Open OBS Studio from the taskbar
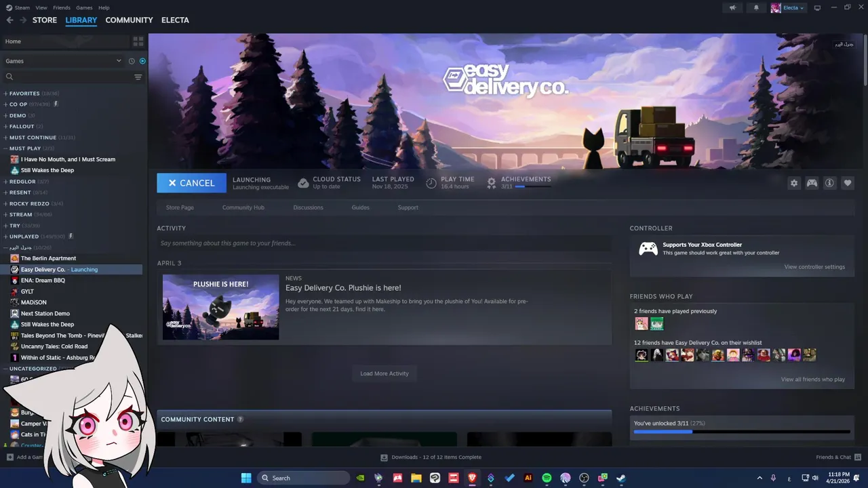The width and height of the screenshot is (868, 488). [584, 478]
